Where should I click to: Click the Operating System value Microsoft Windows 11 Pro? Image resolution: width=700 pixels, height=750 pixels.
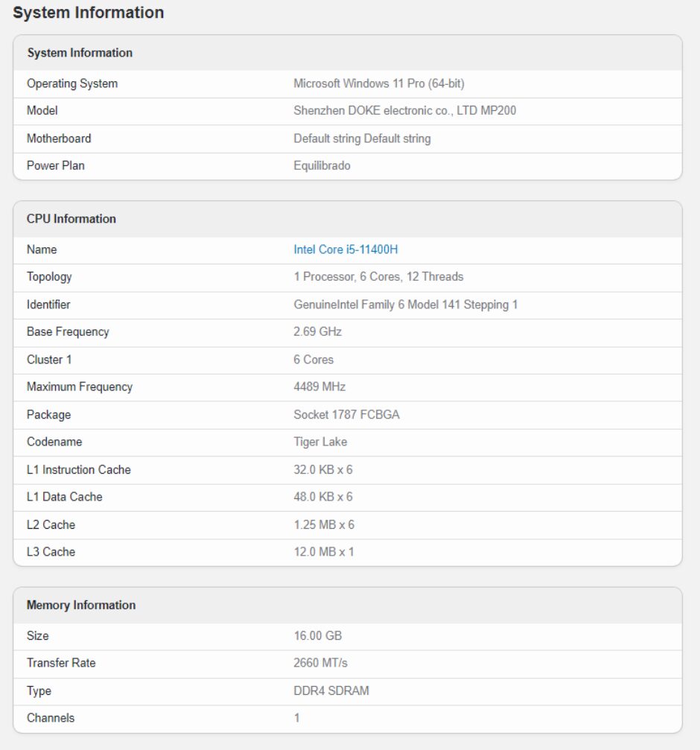pyautogui.click(x=379, y=83)
